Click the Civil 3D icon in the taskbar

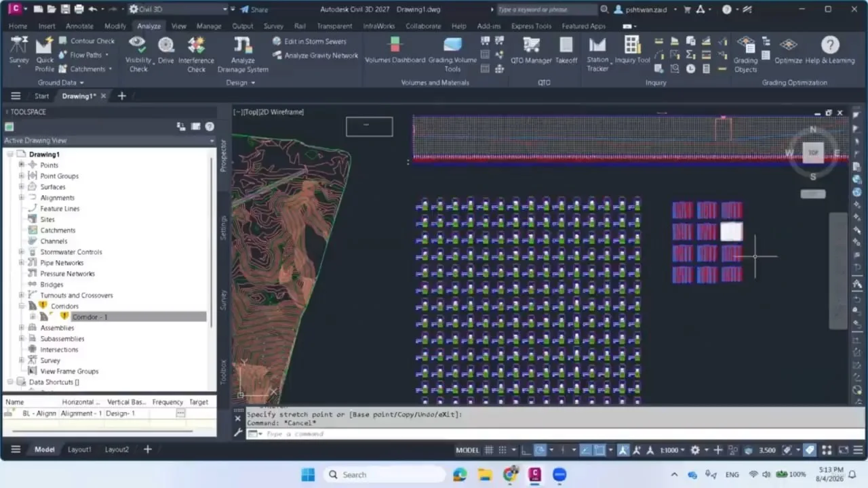click(x=535, y=474)
